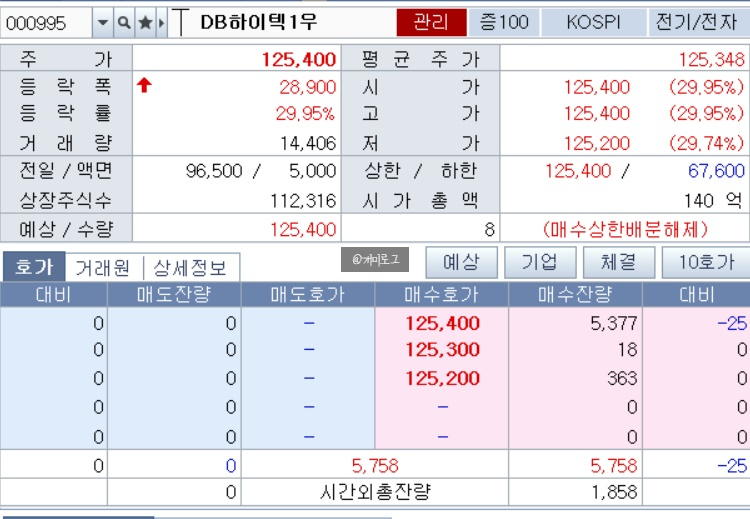Click the stock code field 000995

[x=46, y=22]
